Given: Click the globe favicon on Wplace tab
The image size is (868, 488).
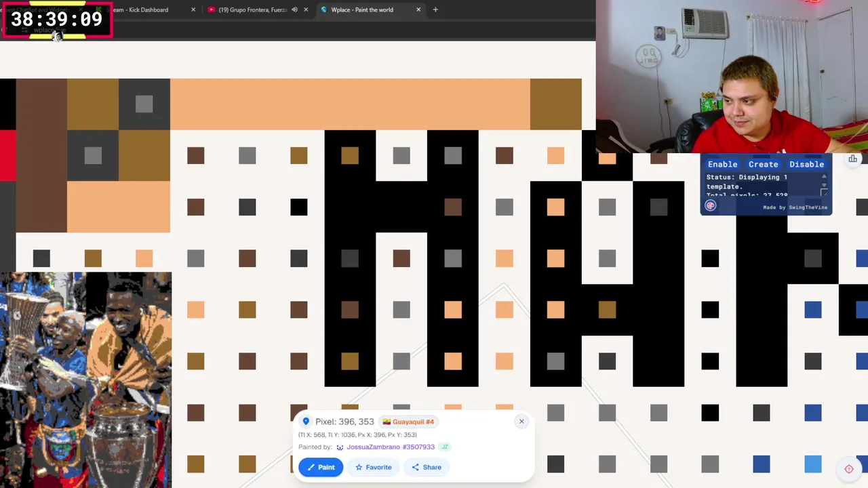Looking at the screenshot, I should coord(324,9).
